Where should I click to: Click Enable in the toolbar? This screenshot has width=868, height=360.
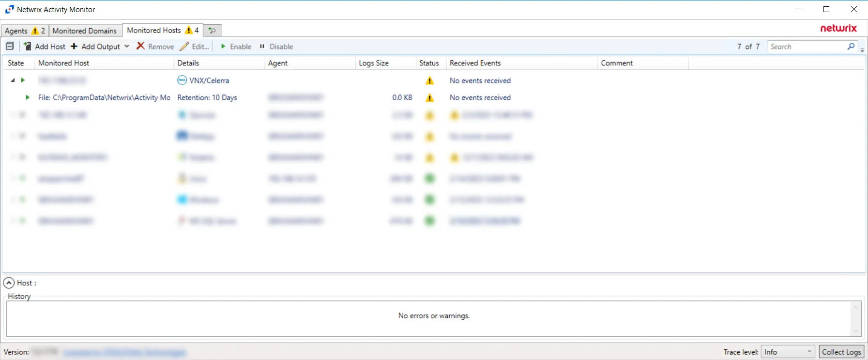[x=236, y=47]
